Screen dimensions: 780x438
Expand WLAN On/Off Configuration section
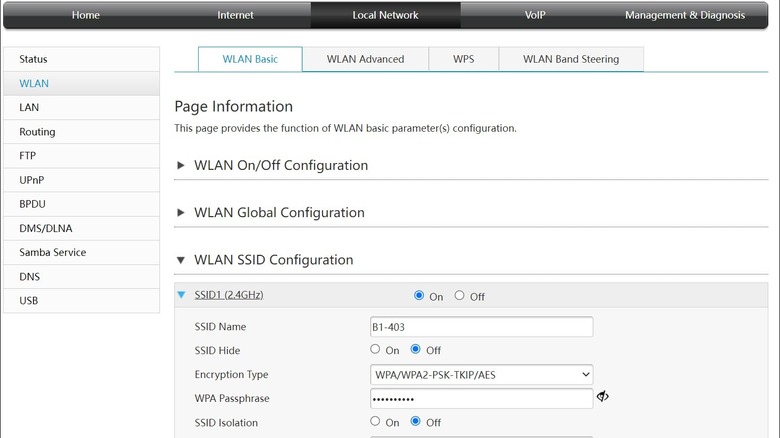pos(181,165)
